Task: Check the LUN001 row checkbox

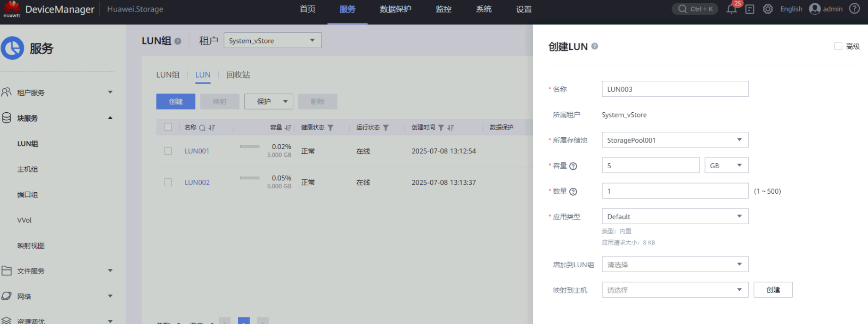Action: (x=168, y=151)
